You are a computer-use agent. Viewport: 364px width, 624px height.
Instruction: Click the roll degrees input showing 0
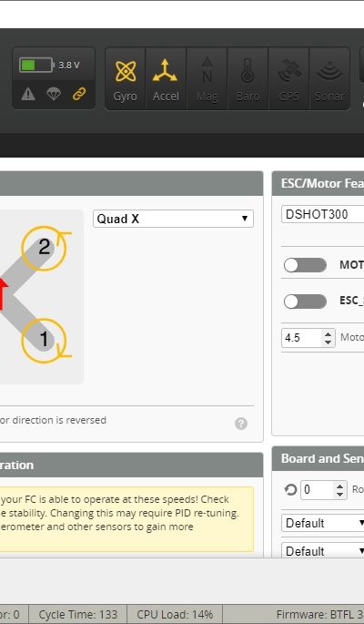pyautogui.click(x=317, y=489)
